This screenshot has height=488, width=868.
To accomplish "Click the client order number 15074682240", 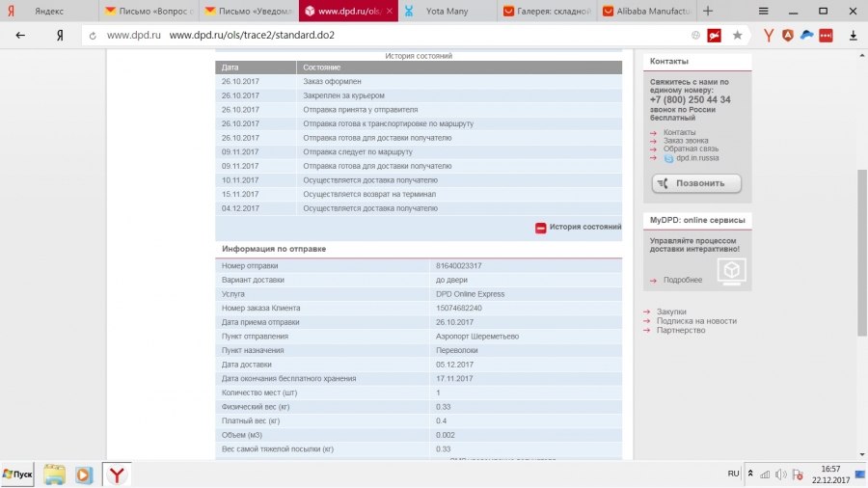I will tap(458, 309).
